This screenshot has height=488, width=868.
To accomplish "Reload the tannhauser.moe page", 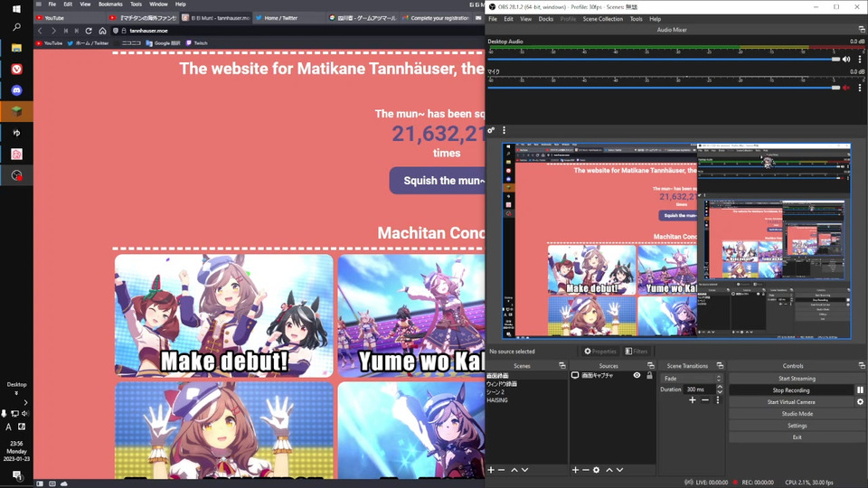I will point(89,31).
